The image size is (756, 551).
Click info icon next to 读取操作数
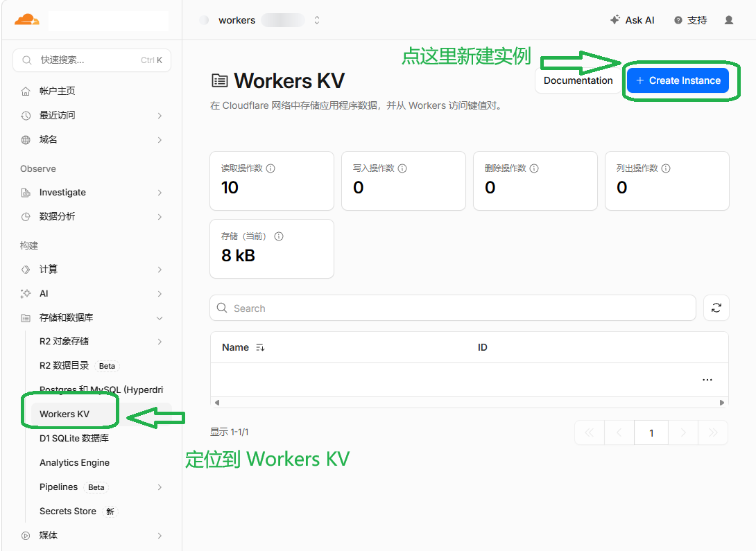(x=270, y=168)
